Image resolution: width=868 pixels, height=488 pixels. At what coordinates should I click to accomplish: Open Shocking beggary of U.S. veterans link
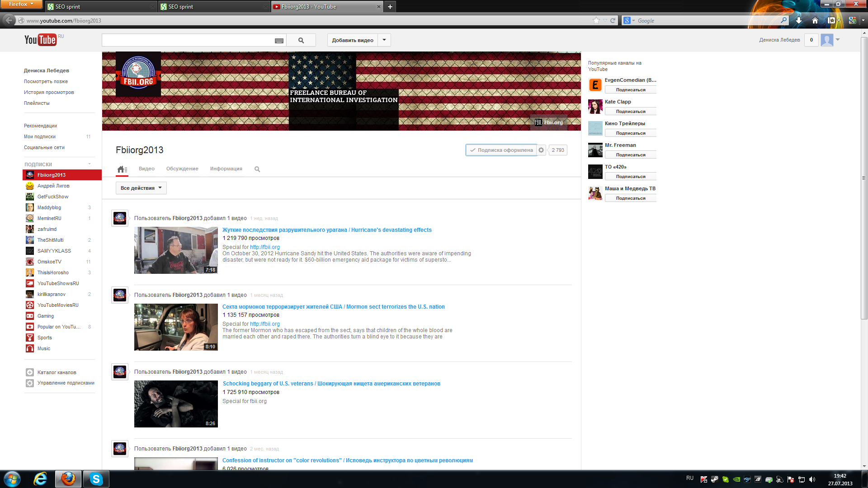pyautogui.click(x=331, y=384)
